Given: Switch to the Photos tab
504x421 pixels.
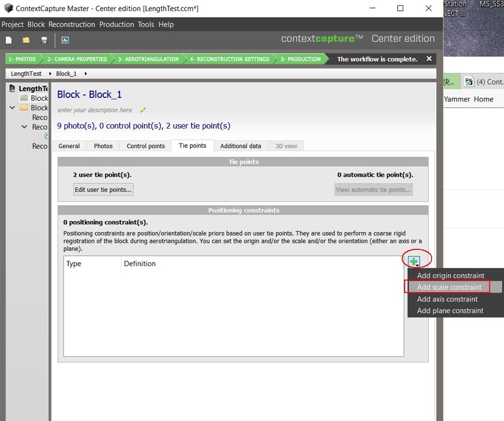Looking at the screenshot, I should (103, 146).
